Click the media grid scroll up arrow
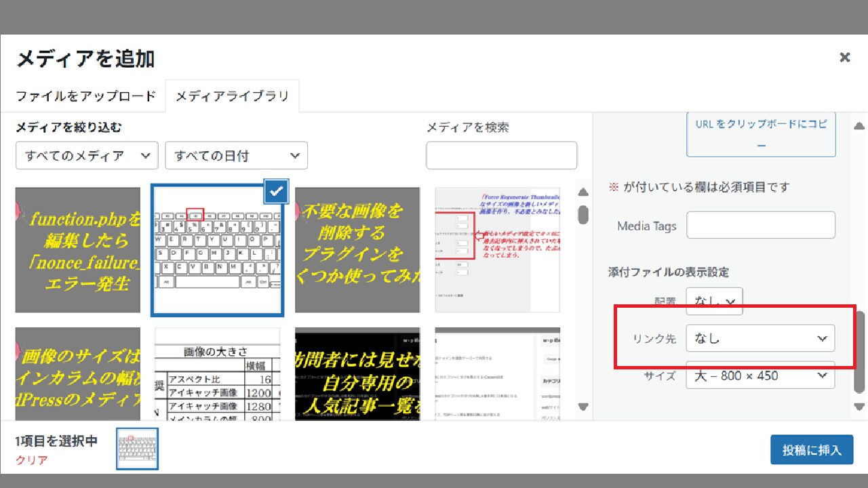The image size is (868, 488). (583, 193)
